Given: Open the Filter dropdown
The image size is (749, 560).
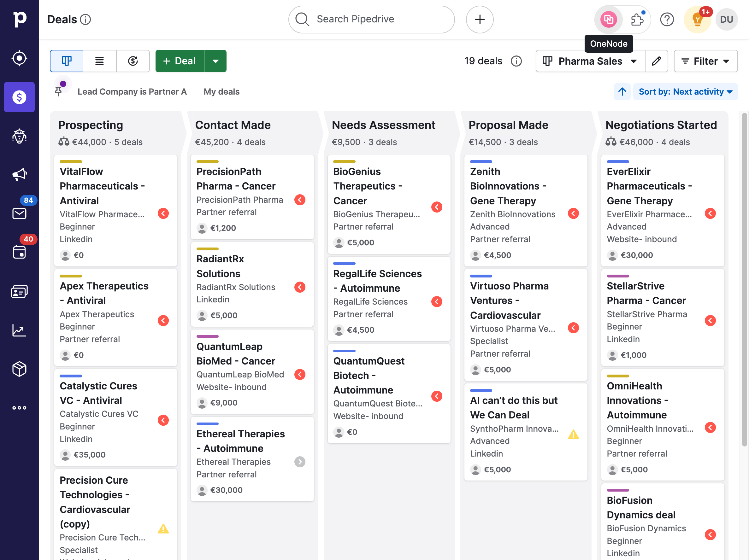Looking at the screenshot, I should pos(705,61).
